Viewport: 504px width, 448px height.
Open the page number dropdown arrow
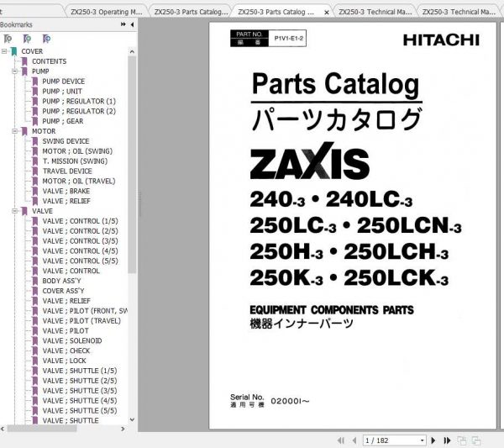point(422,440)
